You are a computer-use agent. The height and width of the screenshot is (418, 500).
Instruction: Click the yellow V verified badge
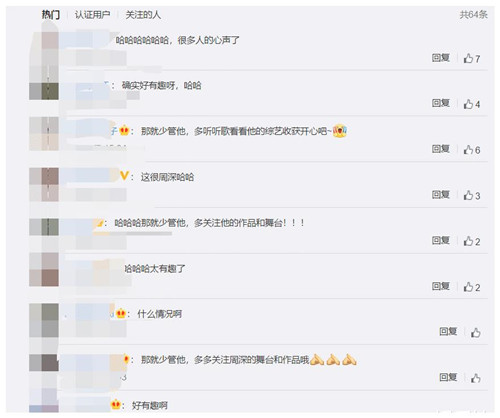tap(124, 176)
